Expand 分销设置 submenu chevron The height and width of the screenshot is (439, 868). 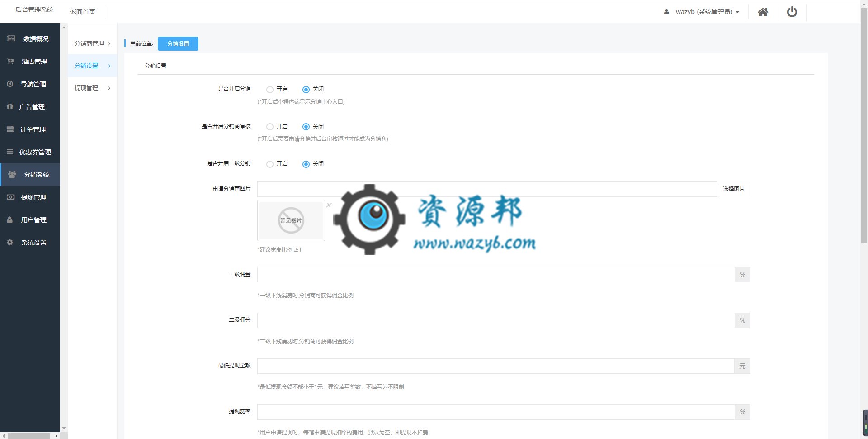(x=109, y=66)
